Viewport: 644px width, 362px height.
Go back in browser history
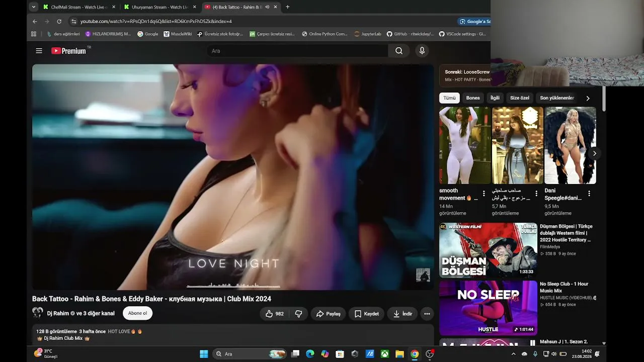pyautogui.click(x=35, y=22)
